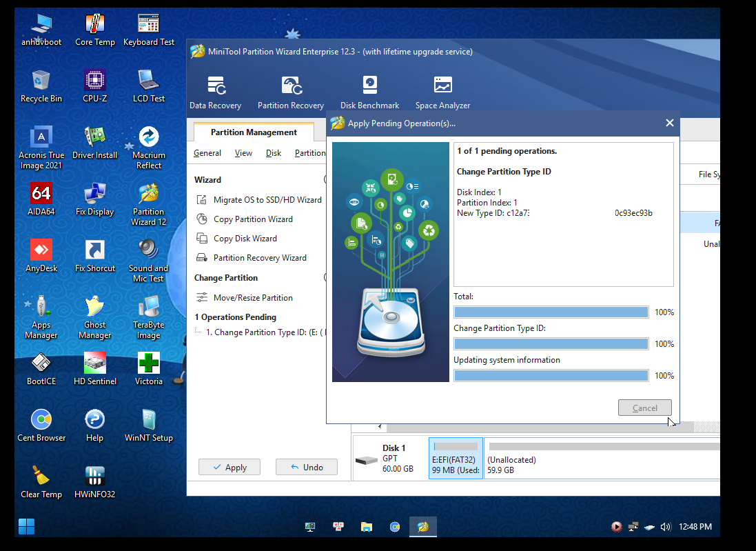Open the General menu

[x=207, y=153]
